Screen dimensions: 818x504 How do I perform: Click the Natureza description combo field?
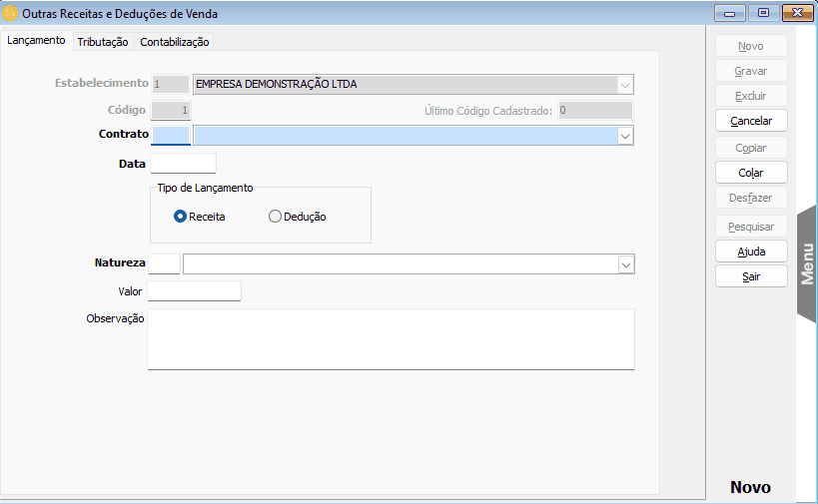pyautogui.click(x=400, y=264)
